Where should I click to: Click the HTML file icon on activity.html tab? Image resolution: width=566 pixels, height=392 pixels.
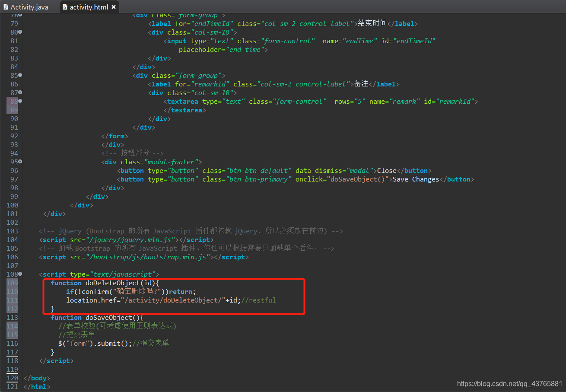click(64, 7)
